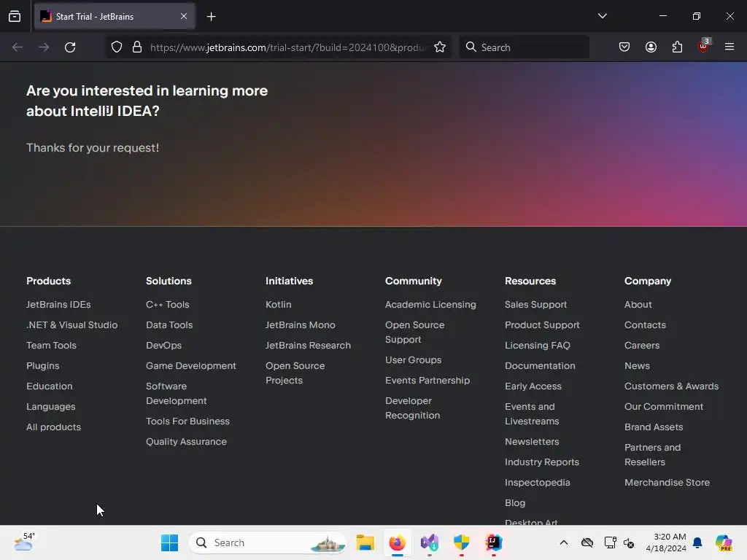Open the Blog link

click(515, 503)
